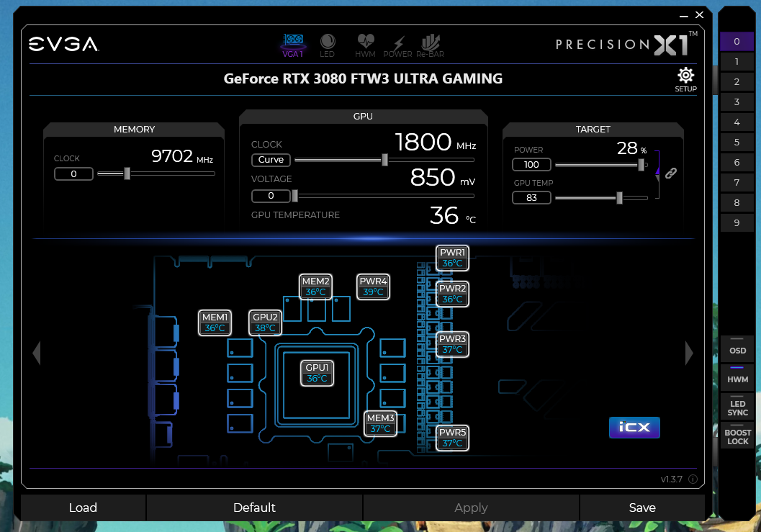The width and height of the screenshot is (761, 532).
Task: Select profile 6
Action: click(x=737, y=162)
